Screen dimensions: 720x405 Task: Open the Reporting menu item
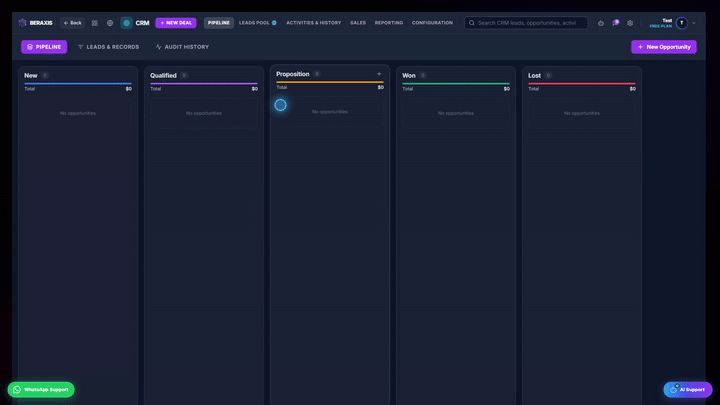tap(388, 22)
